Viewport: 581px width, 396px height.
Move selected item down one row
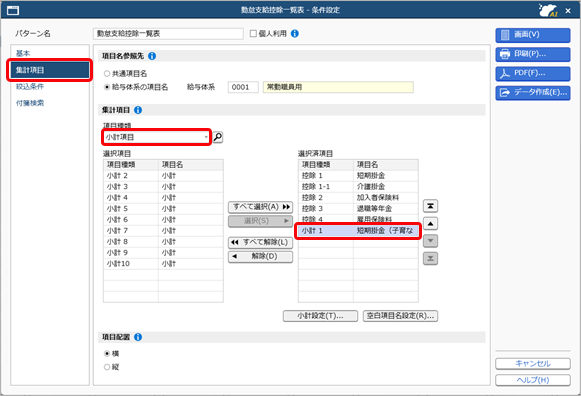coord(430,241)
